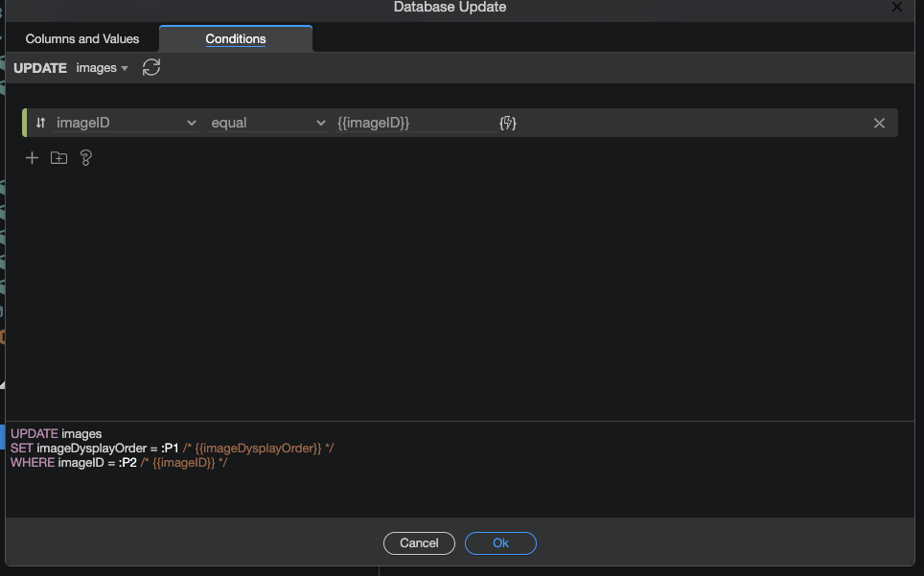Viewport: 924px width, 576px height.
Task: Add a new condition with plus icon
Action: (32, 158)
